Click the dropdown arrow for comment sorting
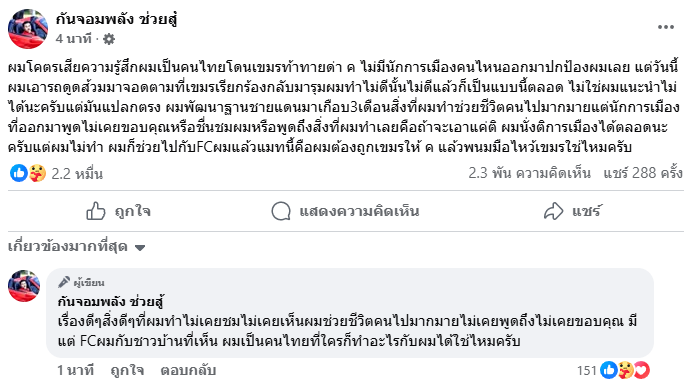The width and height of the screenshot is (689, 386). [140, 248]
